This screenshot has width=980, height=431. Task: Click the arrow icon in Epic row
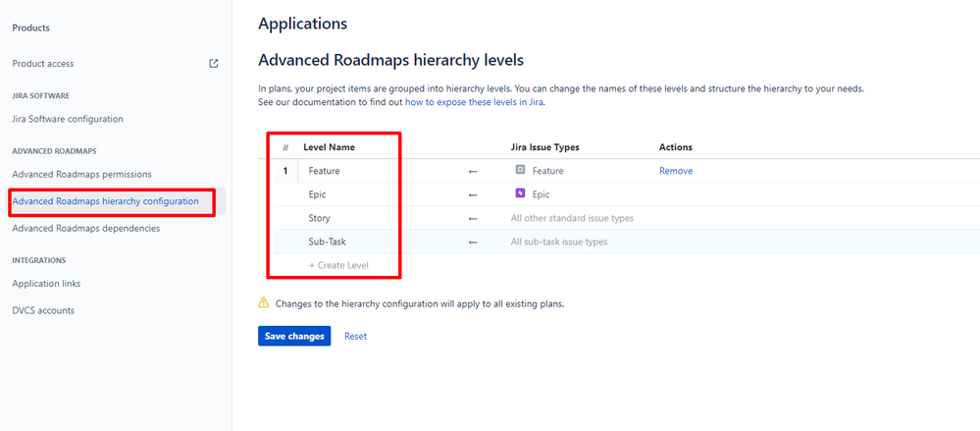pyautogui.click(x=473, y=194)
